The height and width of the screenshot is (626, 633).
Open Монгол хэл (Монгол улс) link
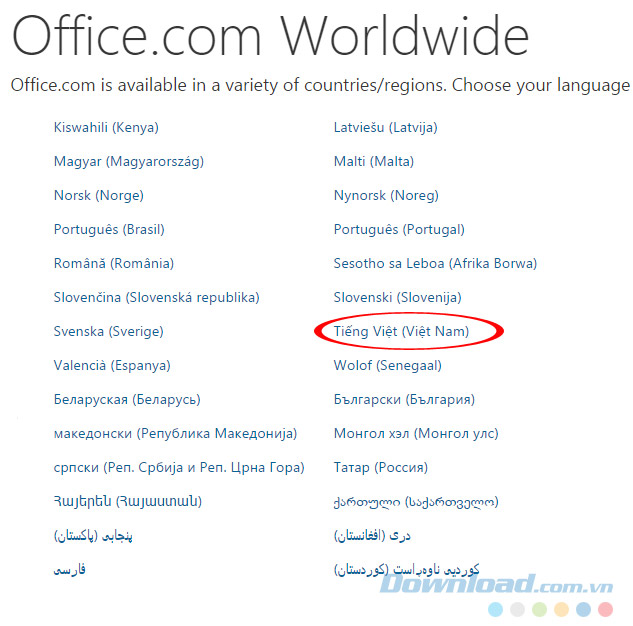point(416,433)
